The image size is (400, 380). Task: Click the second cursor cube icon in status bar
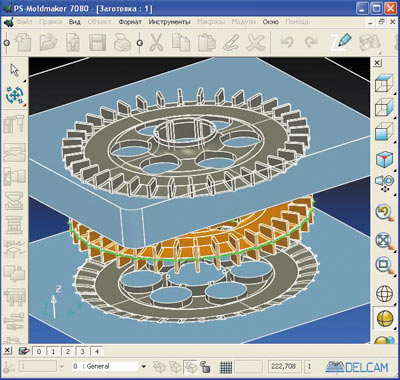(174, 367)
